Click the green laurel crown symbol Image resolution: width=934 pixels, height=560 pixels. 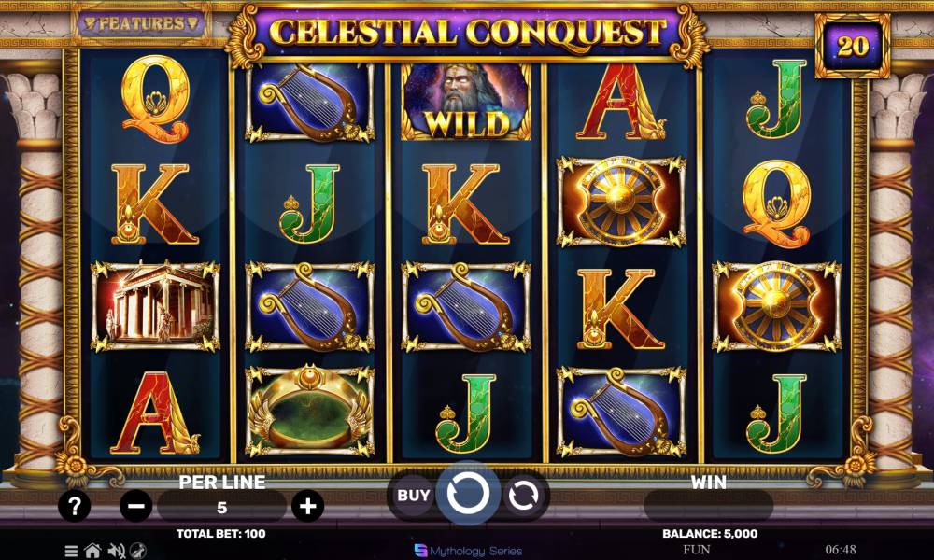pos(310,410)
